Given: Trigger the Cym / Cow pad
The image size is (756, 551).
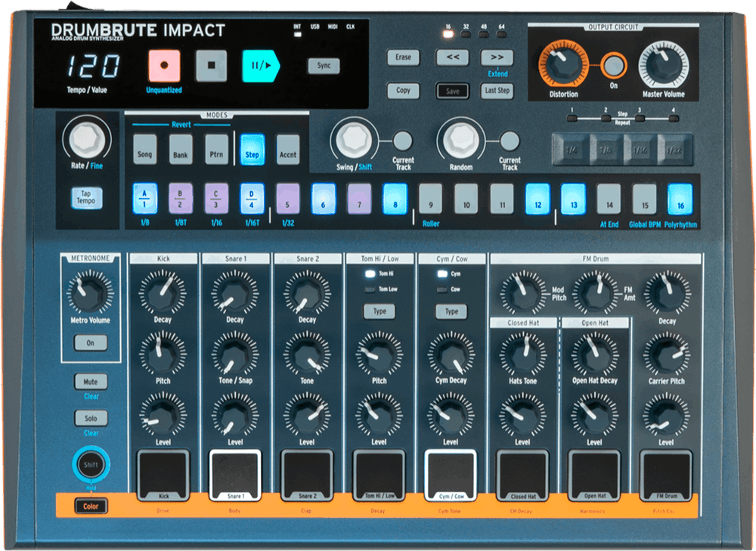Looking at the screenshot, I should pyautogui.click(x=451, y=476).
